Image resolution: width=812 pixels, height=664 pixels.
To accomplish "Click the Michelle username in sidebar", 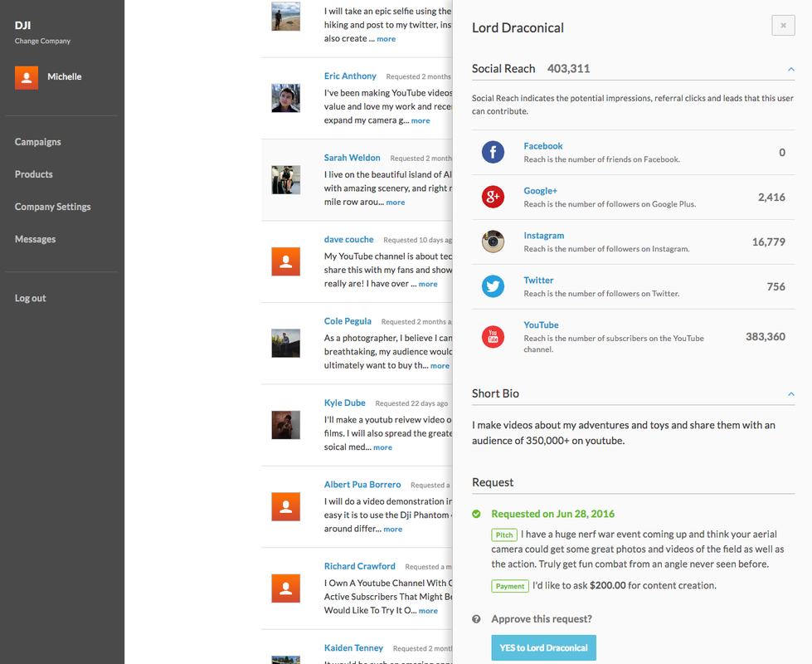I will 65,76.
